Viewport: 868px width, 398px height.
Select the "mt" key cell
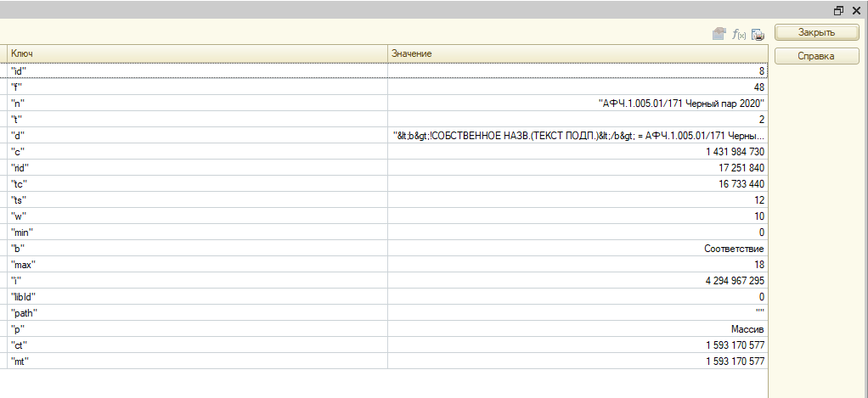[195, 362]
